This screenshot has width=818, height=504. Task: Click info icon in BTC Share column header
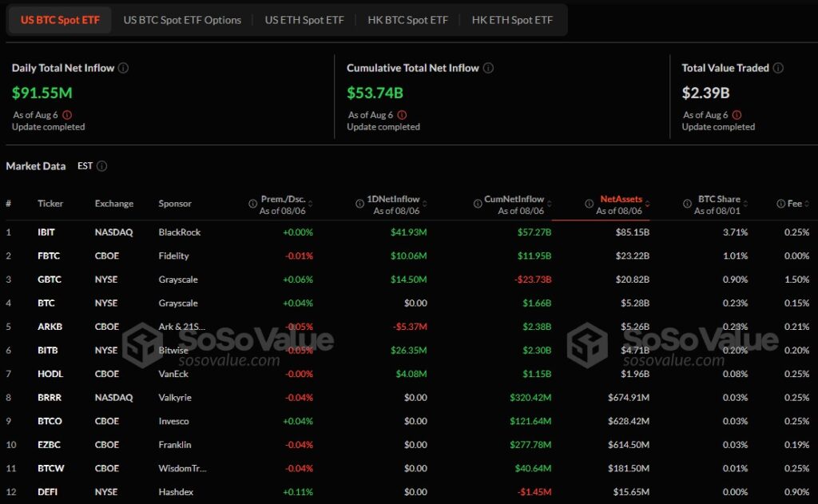[x=687, y=204]
